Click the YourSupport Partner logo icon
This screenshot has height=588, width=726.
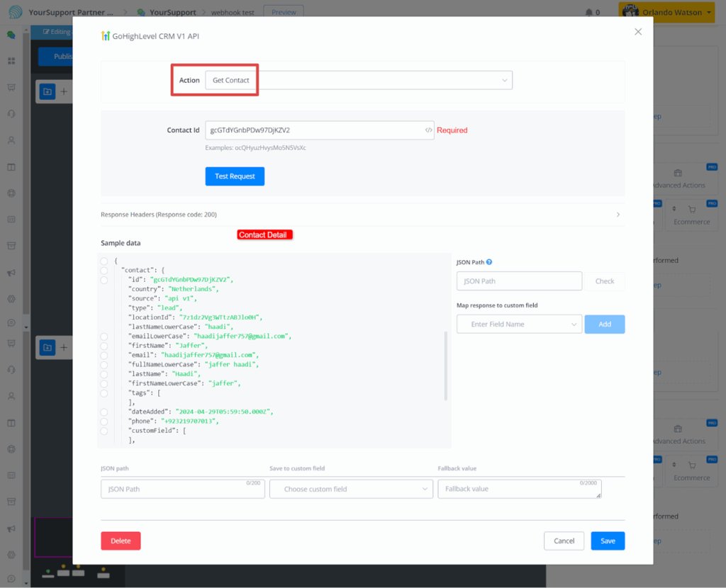pyautogui.click(x=15, y=12)
